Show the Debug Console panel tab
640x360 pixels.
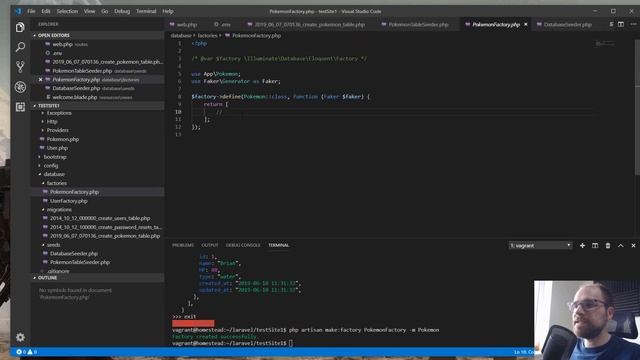pos(243,245)
